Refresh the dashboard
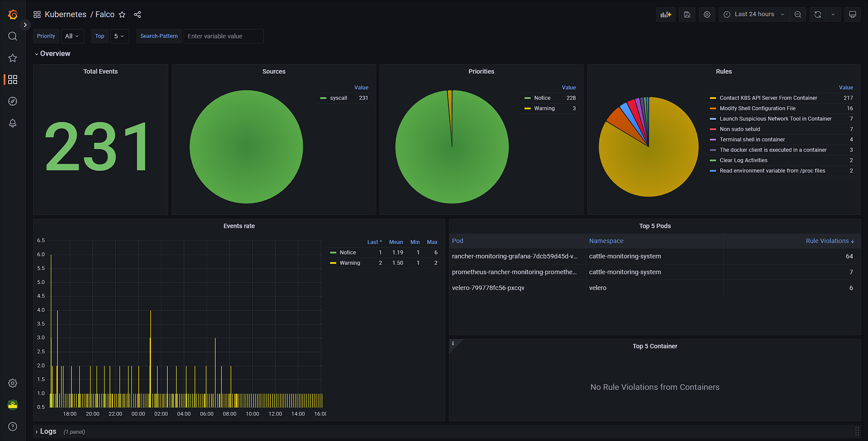Image resolution: width=868 pixels, height=441 pixels. [x=818, y=14]
